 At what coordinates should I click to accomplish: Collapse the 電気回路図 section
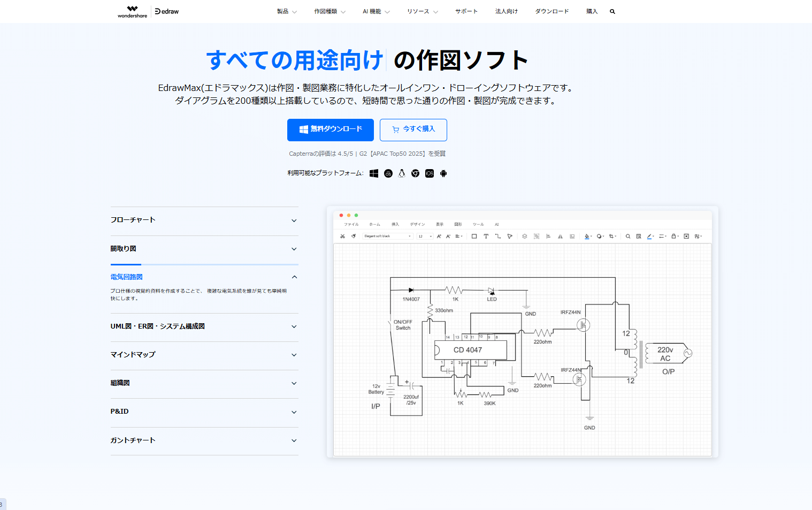coord(204,277)
